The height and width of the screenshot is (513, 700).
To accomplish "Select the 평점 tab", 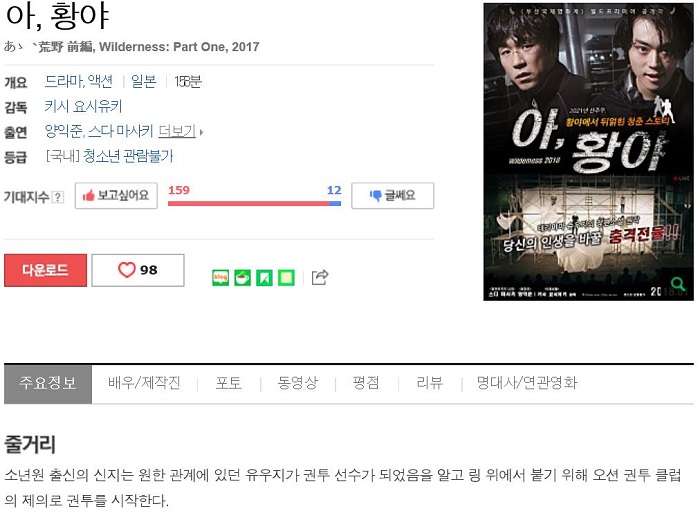I will click(366, 383).
